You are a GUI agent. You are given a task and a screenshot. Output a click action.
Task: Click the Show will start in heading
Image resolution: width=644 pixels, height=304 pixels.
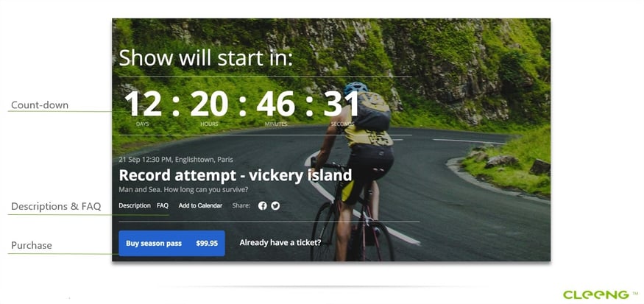coord(206,57)
